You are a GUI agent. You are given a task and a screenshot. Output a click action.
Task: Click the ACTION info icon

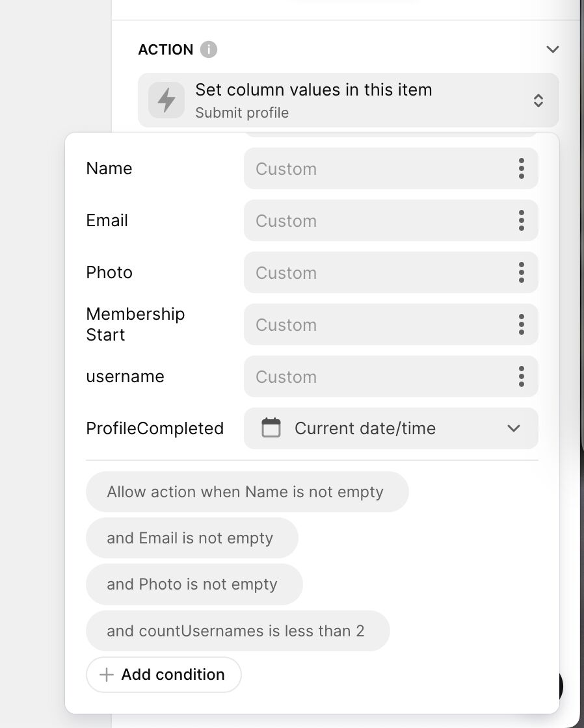(209, 49)
